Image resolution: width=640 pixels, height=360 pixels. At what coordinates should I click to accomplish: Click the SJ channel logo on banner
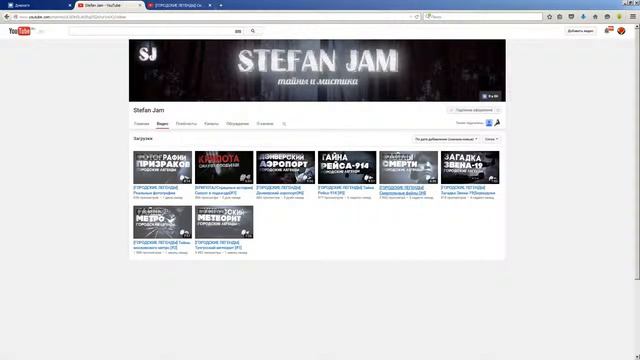(x=148, y=54)
